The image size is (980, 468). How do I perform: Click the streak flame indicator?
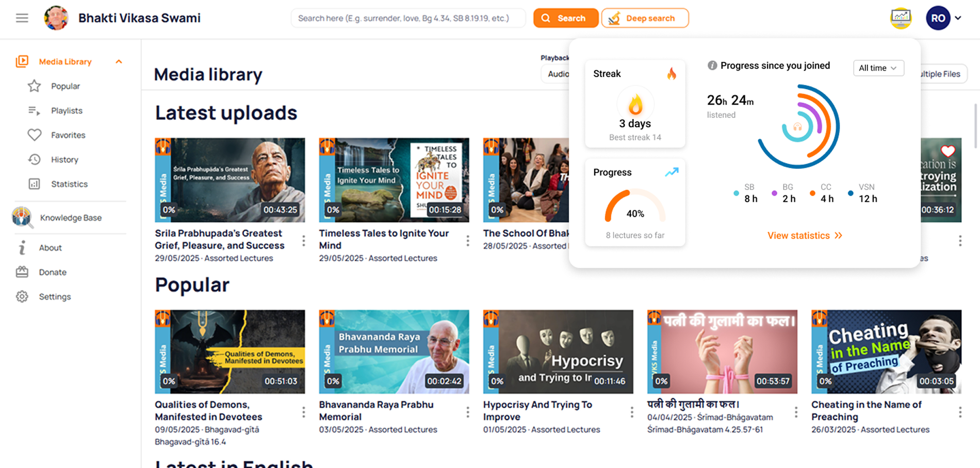point(672,74)
